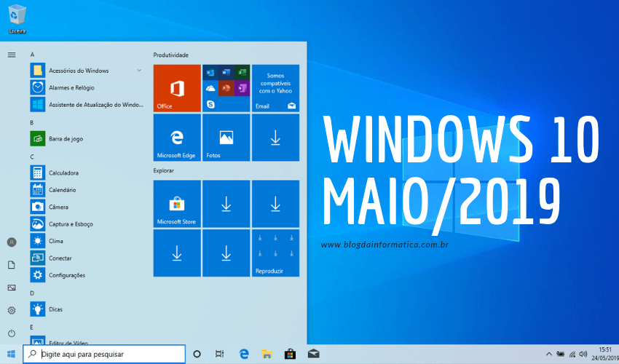The width and height of the screenshot is (619, 364).
Task: Open Cortana circle on taskbar
Action: coord(197,354)
